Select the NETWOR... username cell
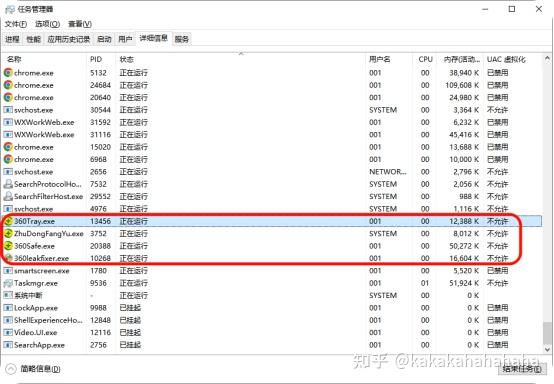Viewport: 554px width, 384px height. click(388, 172)
